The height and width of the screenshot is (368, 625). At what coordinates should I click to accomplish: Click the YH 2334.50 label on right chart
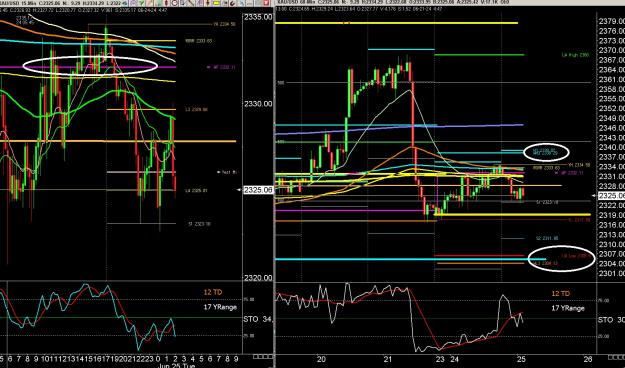coord(579,165)
